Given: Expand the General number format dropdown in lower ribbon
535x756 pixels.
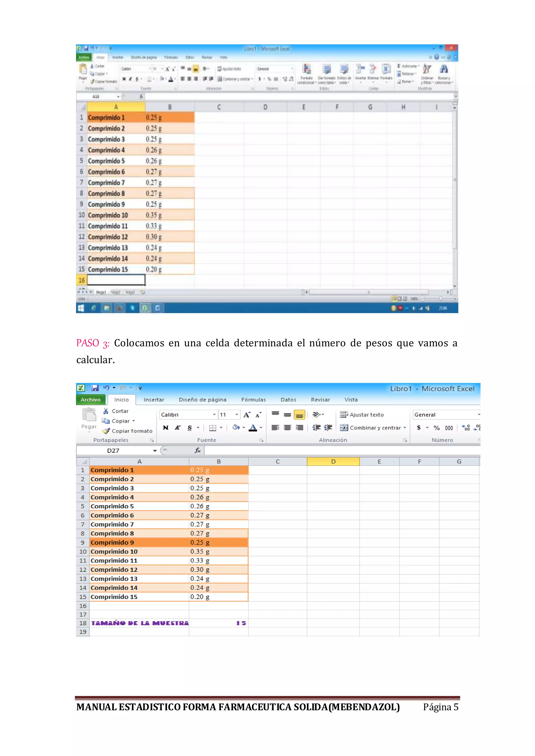Looking at the screenshot, I should [x=479, y=415].
